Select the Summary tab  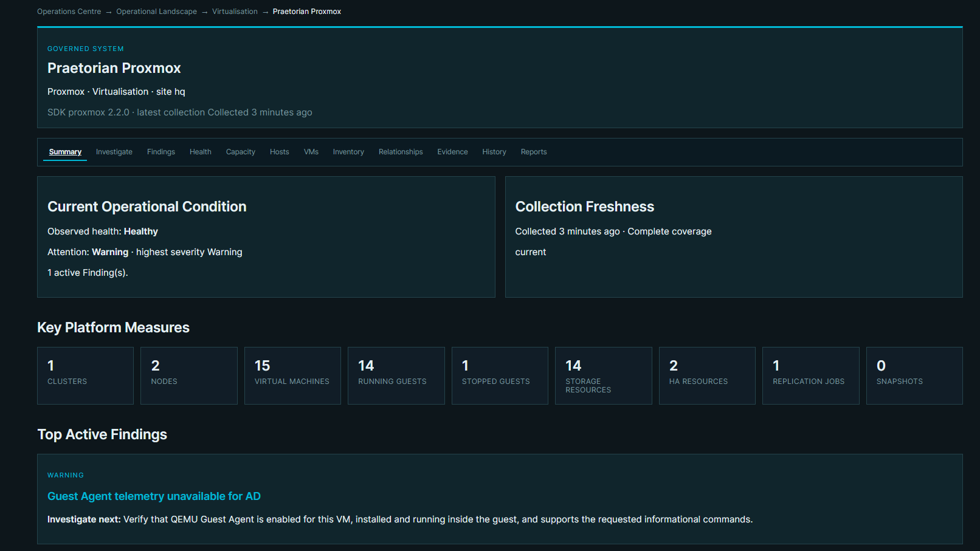tap(65, 152)
